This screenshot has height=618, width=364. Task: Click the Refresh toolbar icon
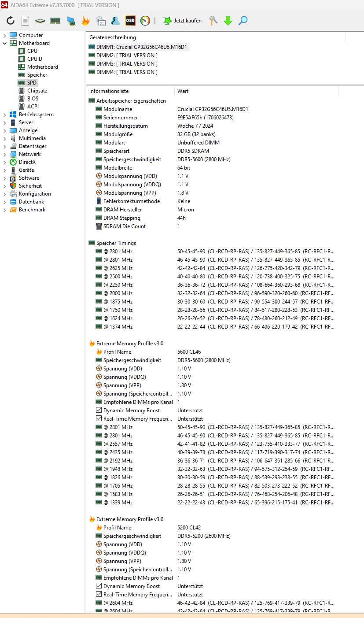click(10, 21)
